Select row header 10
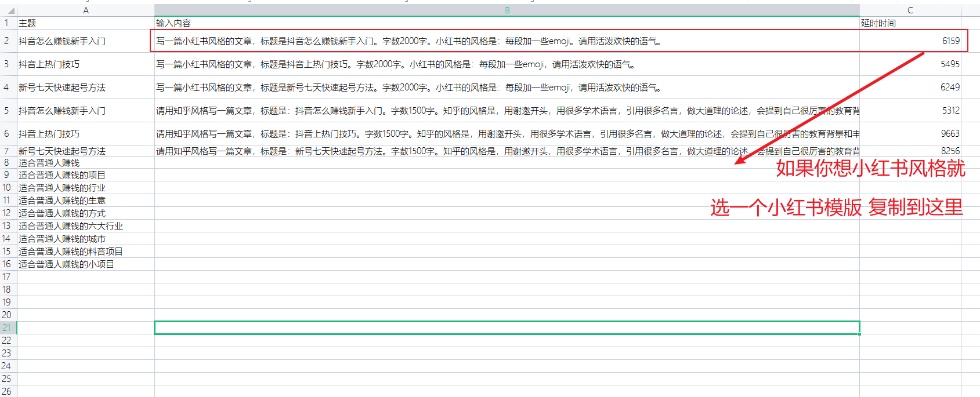The width and height of the screenshot is (980, 397). coord(8,188)
